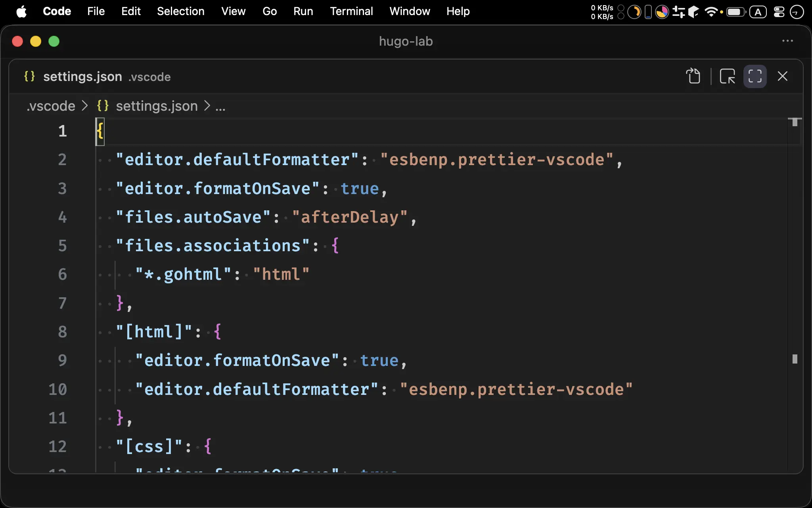Viewport: 812px width, 508px height.
Task: Click the closing brace on line 7
Action: tap(120, 303)
